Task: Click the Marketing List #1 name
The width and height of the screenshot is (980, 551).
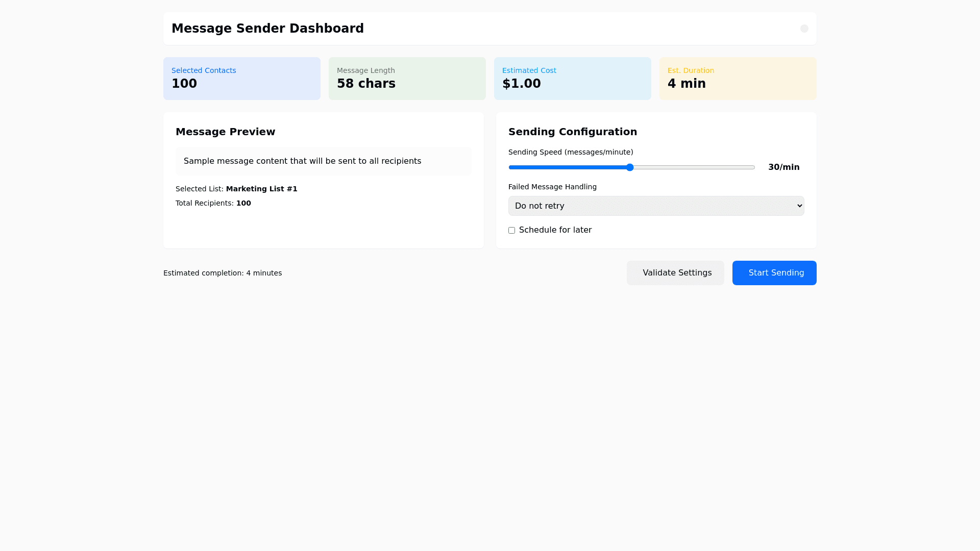Action: [x=261, y=189]
